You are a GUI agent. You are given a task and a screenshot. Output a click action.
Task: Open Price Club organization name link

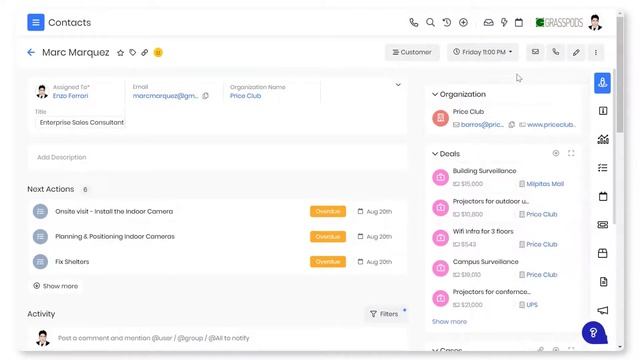pos(245,96)
